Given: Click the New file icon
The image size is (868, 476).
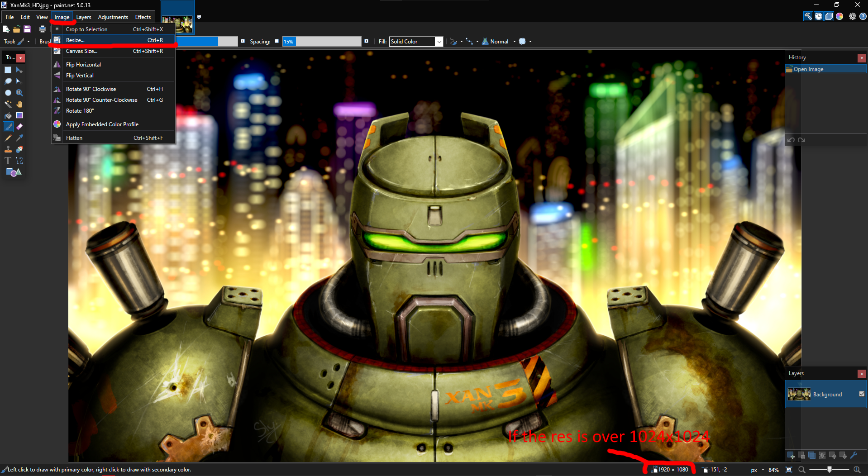Looking at the screenshot, I should pyautogui.click(x=6, y=29).
